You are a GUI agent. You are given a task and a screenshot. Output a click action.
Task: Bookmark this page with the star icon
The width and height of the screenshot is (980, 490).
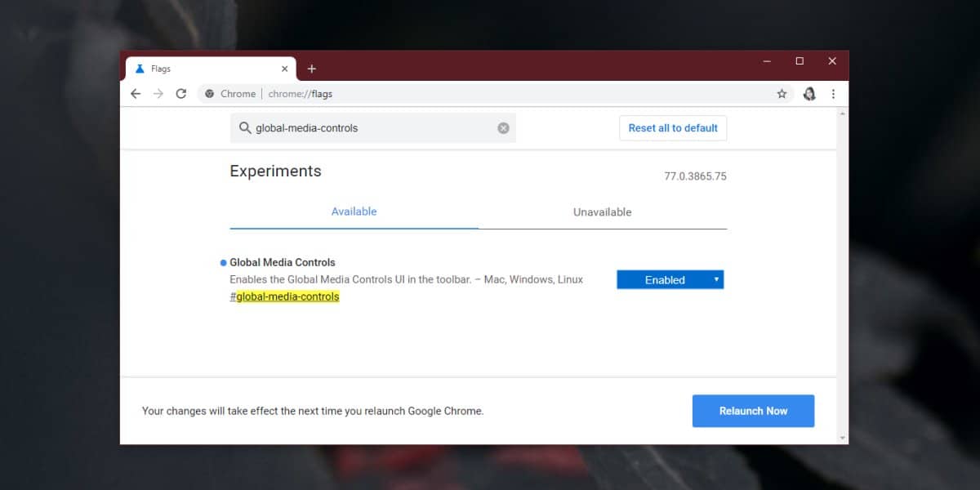782,94
